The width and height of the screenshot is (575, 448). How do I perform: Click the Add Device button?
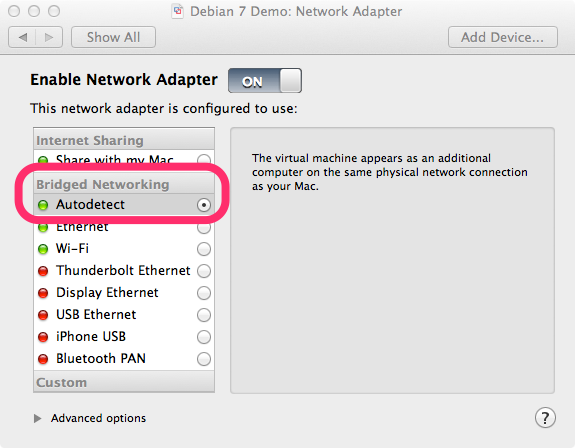[503, 37]
